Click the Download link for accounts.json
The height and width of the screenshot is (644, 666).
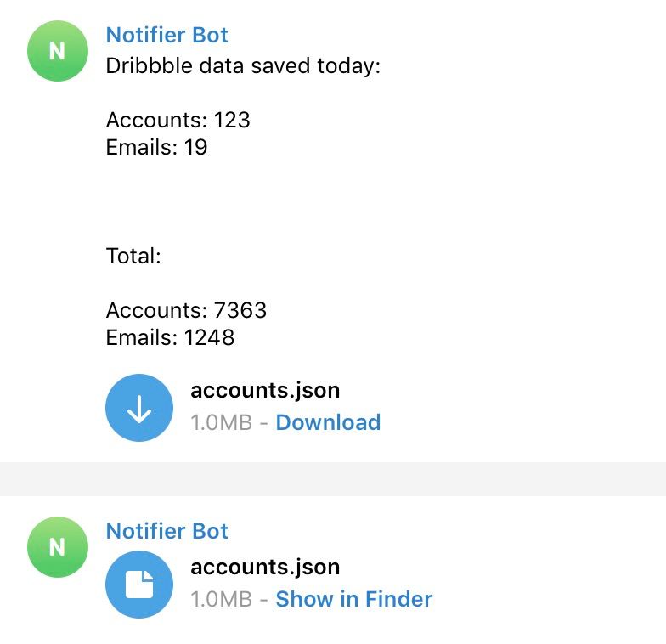click(328, 422)
